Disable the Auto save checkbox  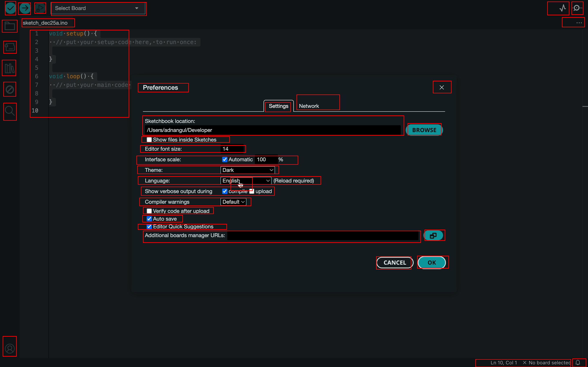(149, 219)
